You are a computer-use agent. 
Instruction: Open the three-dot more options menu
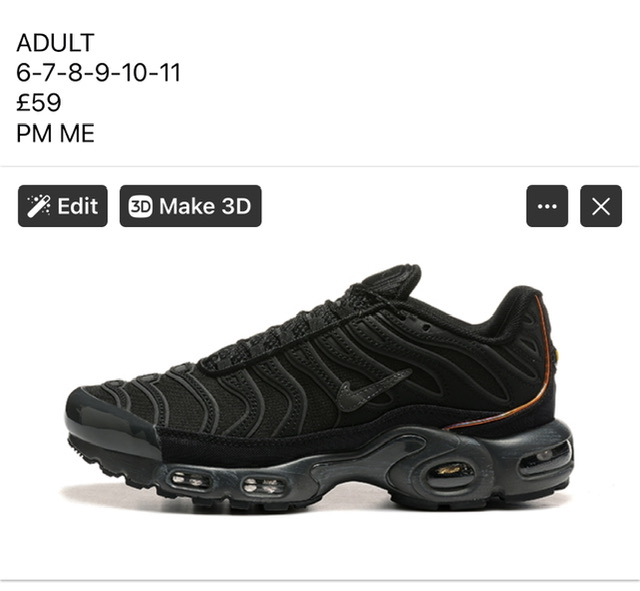pyautogui.click(x=547, y=206)
